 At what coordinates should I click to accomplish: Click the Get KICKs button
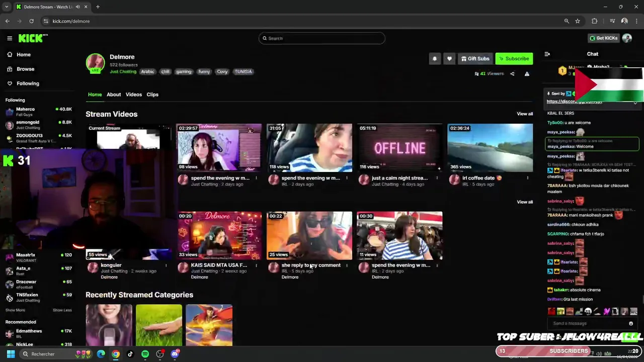pyautogui.click(x=603, y=38)
